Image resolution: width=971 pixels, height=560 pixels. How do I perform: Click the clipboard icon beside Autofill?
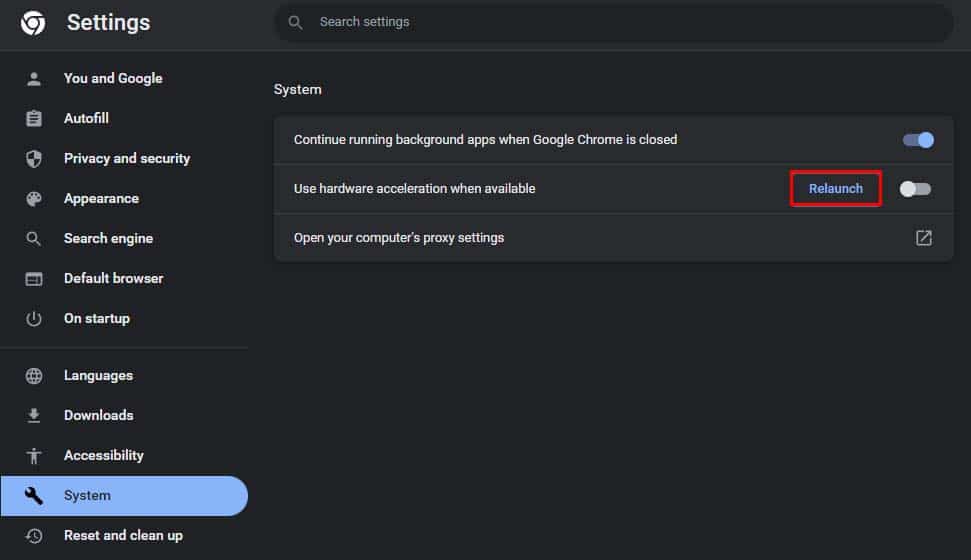tap(34, 118)
